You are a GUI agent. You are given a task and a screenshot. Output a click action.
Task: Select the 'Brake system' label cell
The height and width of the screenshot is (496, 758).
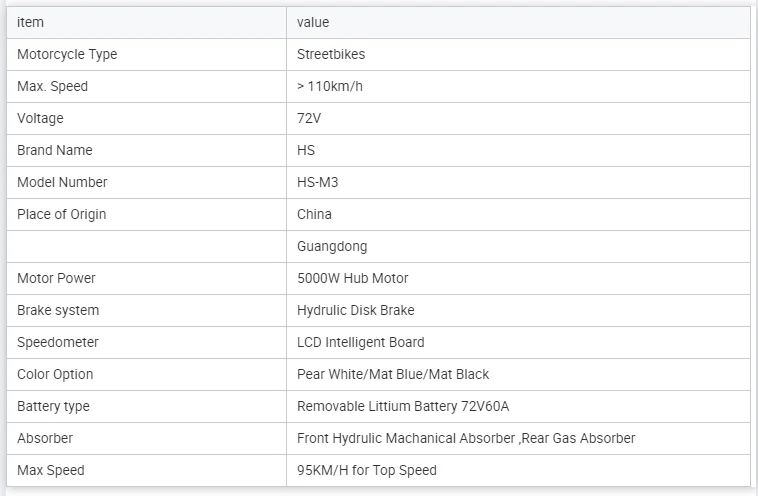pyautogui.click(x=146, y=310)
